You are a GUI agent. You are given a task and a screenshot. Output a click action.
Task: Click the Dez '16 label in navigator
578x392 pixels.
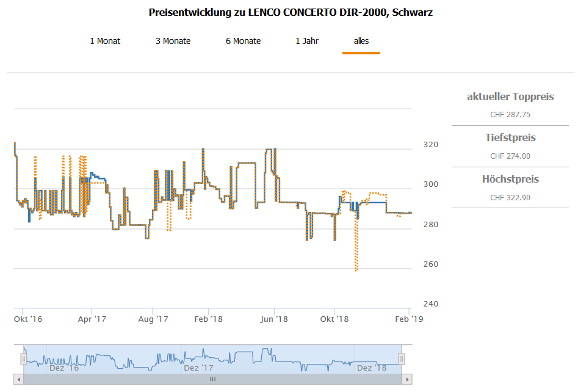[64, 368]
